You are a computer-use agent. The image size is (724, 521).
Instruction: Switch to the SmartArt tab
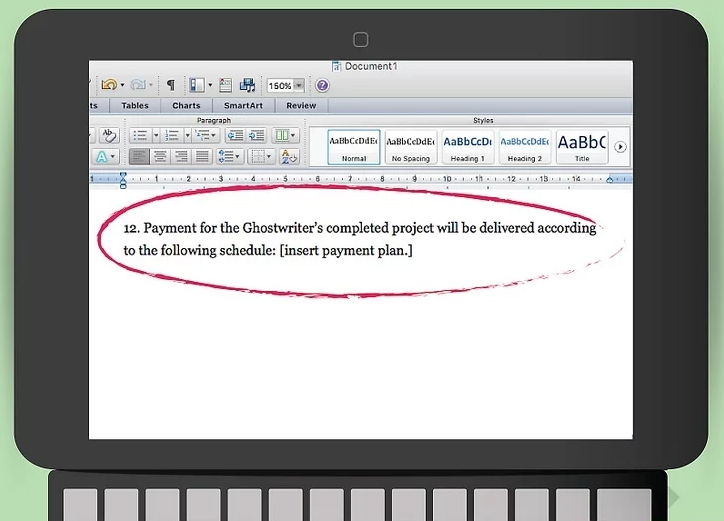click(x=243, y=105)
